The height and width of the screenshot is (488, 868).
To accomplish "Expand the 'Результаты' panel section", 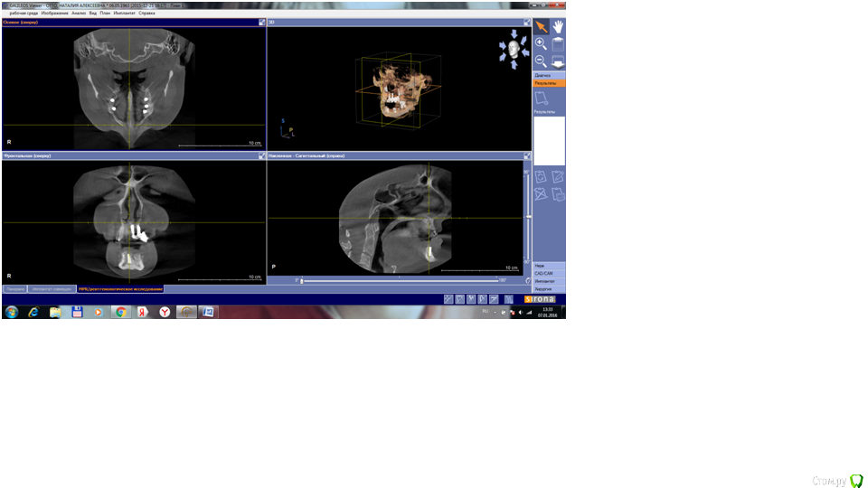I will pos(549,83).
